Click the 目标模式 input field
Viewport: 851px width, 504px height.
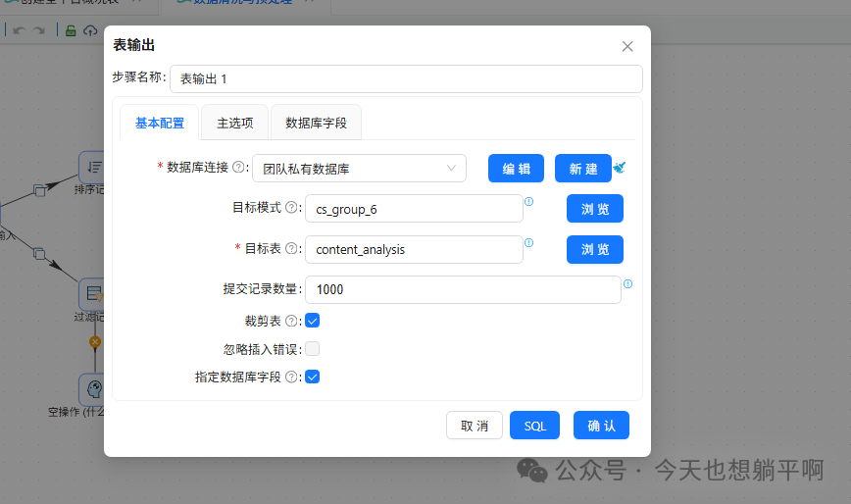pos(414,209)
